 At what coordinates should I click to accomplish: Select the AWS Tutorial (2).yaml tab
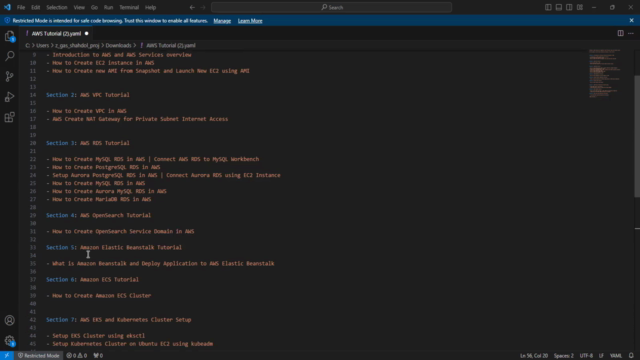(x=56, y=33)
